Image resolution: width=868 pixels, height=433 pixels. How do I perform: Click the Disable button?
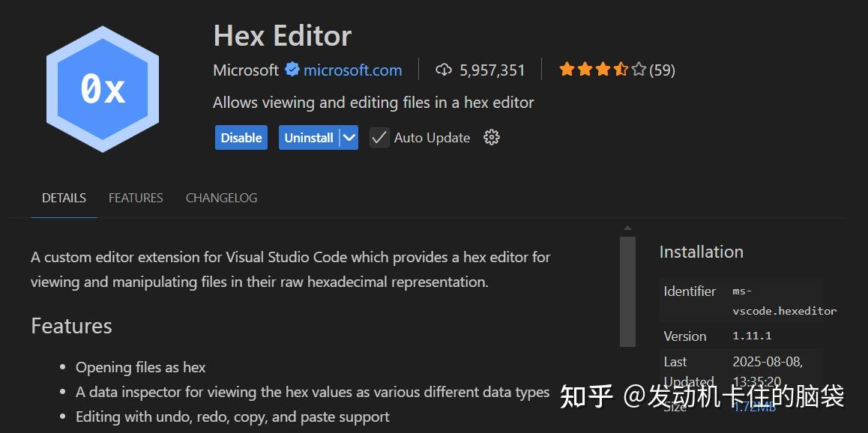point(241,137)
